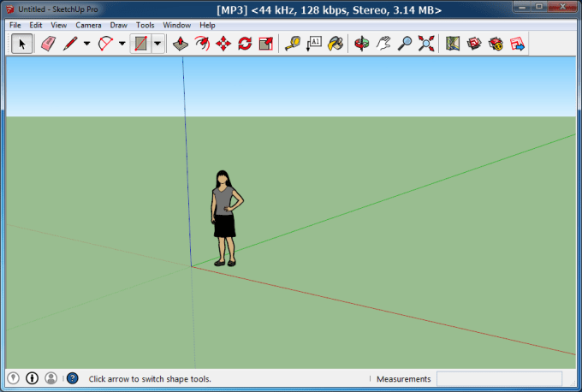Screen dimensions: 582x392
Task: Click the Zoom Extents tool
Action: [426, 44]
